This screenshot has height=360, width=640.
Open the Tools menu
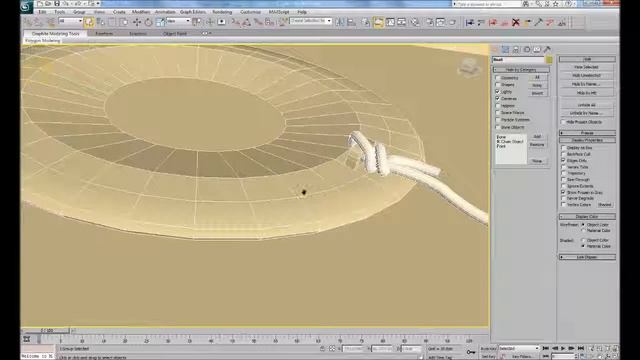[60, 12]
